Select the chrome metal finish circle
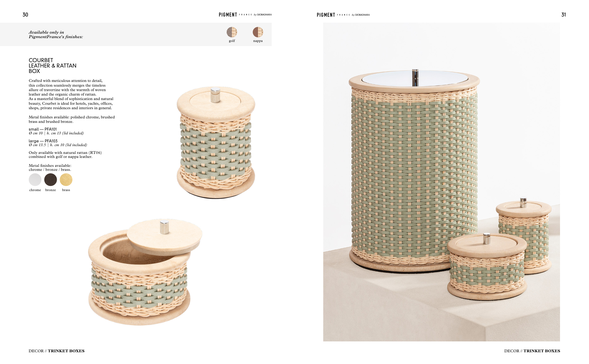This screenshot has width=589, height=364. click(35, 180)
